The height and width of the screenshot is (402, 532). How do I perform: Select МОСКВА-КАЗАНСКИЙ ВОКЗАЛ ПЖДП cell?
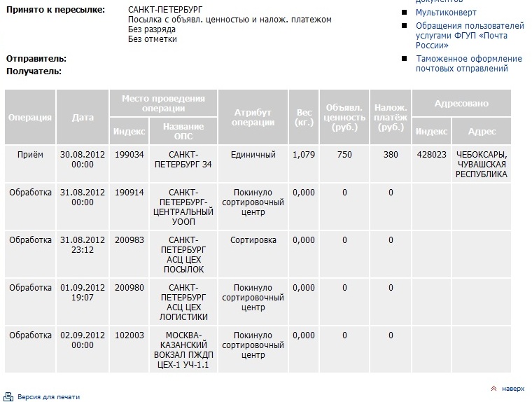coord(183,349)
